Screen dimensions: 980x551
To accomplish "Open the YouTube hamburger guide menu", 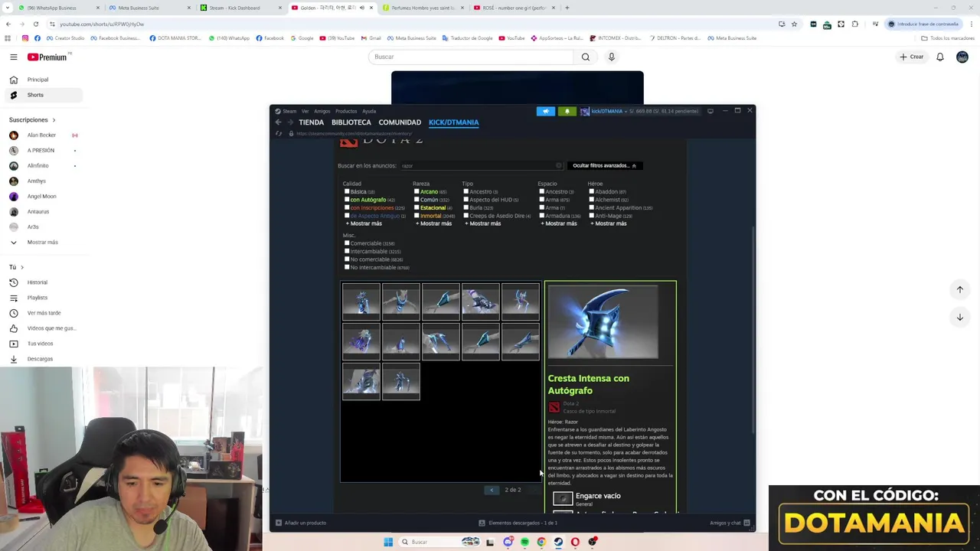I will coord(14,57).
